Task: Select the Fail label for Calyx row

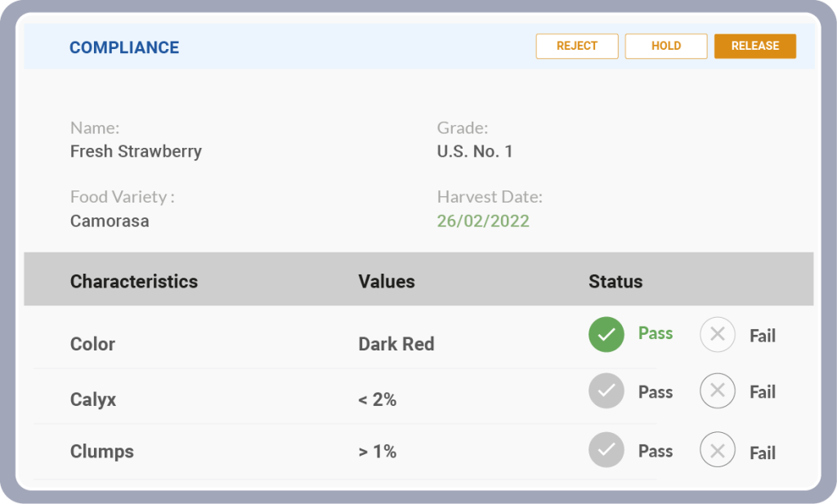Action: (762, 392)
